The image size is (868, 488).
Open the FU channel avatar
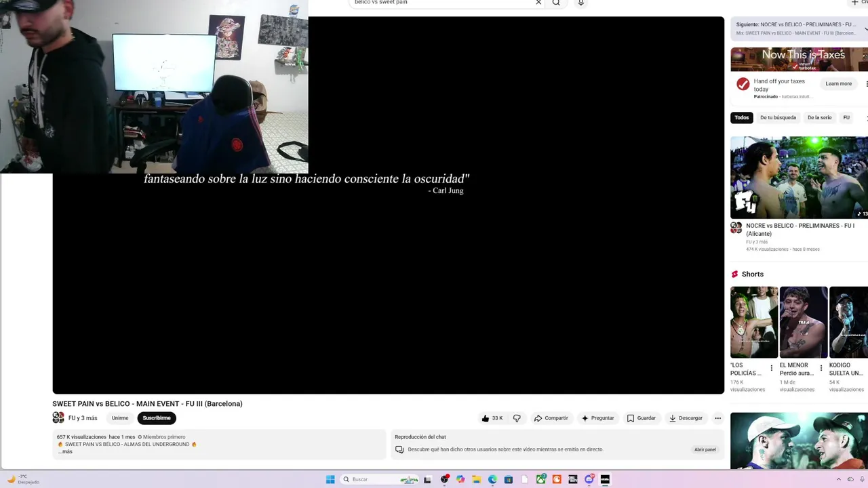tap(58, 418)
